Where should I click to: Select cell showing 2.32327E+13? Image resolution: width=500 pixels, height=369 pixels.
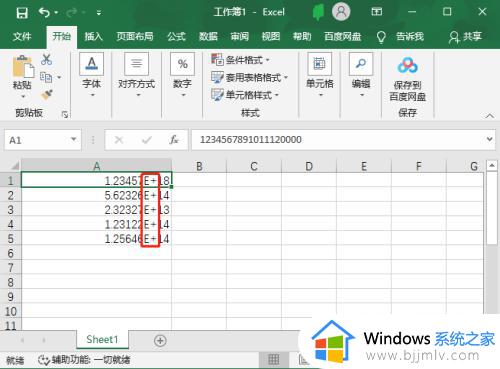97,210
